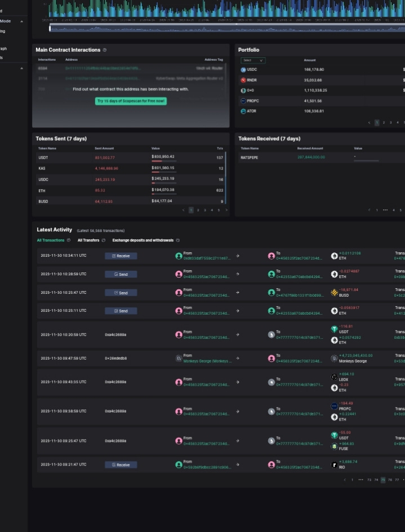This screenshot has height=532, width=405.
Task: Click the Receive button in the 09:21:47 row
Action: coord(121,465)
